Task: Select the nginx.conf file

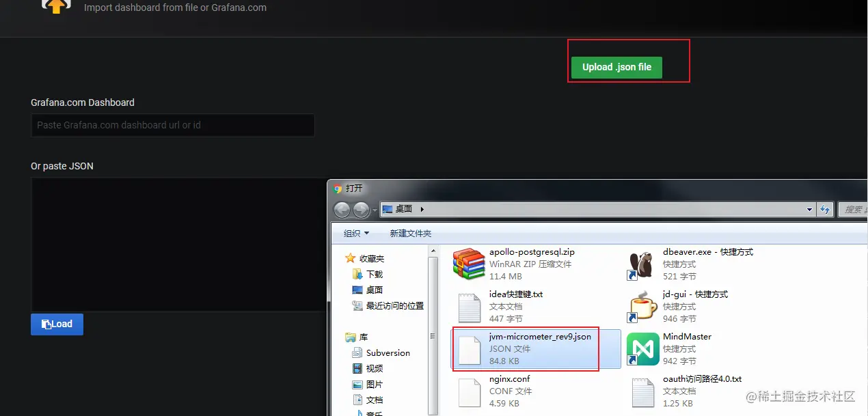Action: coord(536,391)
